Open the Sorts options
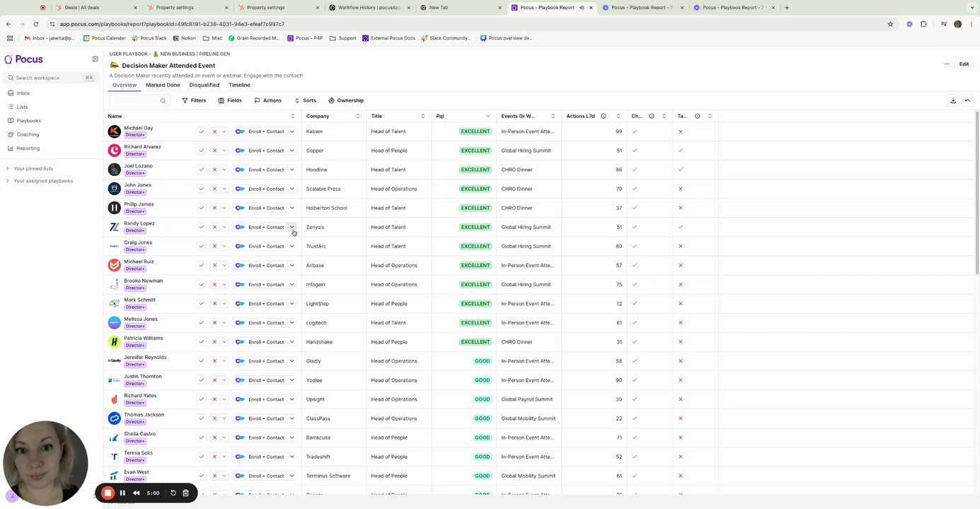The width and height of the screenshot is (980, 509). pyautogui.click(x=305, y=100)
